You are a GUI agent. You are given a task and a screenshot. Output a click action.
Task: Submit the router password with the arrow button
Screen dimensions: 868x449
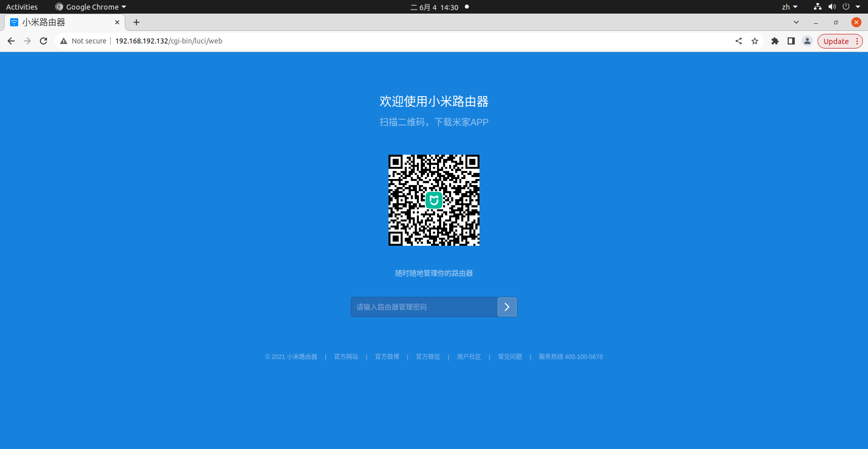(507, 307)
